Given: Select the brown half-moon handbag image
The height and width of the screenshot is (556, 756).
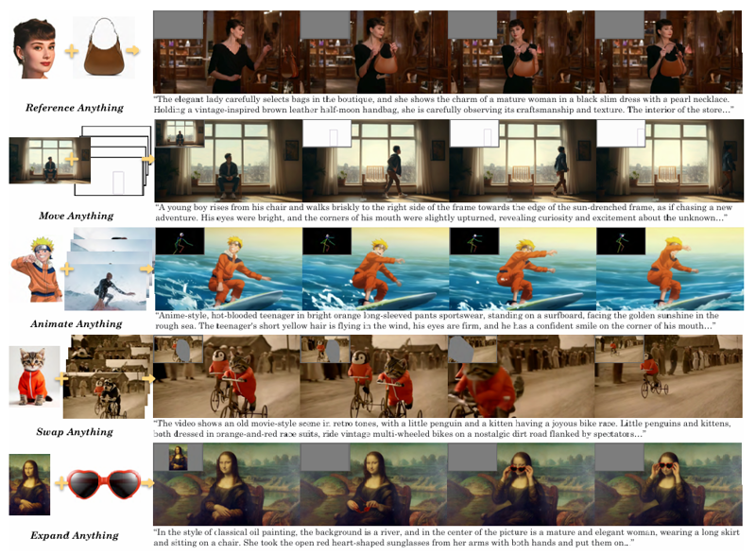Looking at the screenshot, I should pos(104,47).
